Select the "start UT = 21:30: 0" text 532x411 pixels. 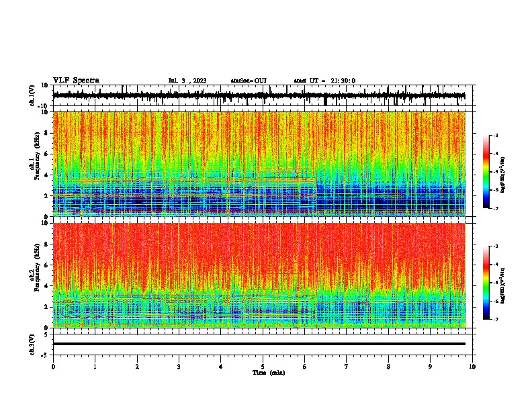tap(324, 81)
